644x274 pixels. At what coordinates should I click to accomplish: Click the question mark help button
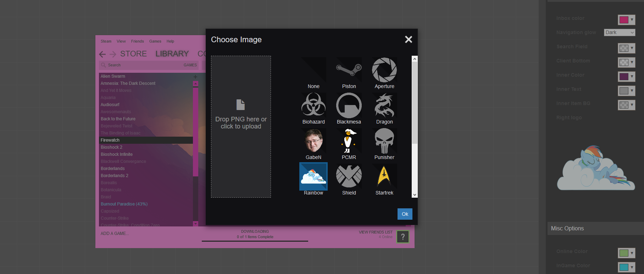[x=403, y=237]
